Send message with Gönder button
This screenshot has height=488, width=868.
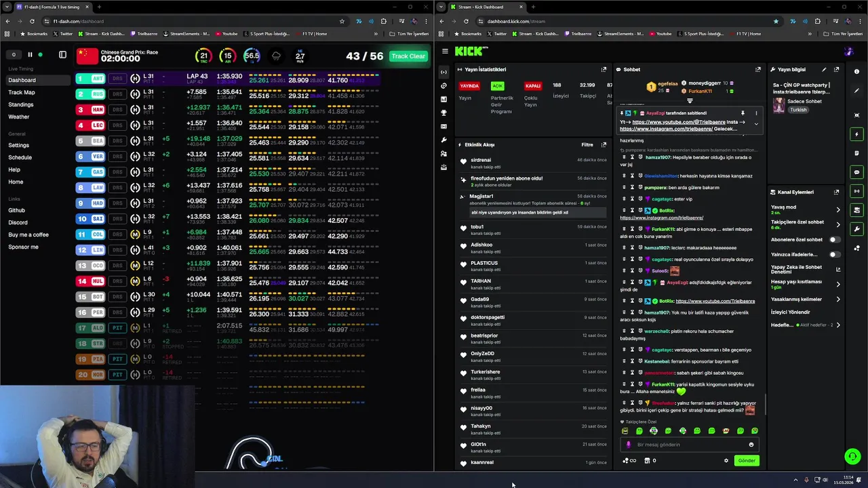[747, 461]
